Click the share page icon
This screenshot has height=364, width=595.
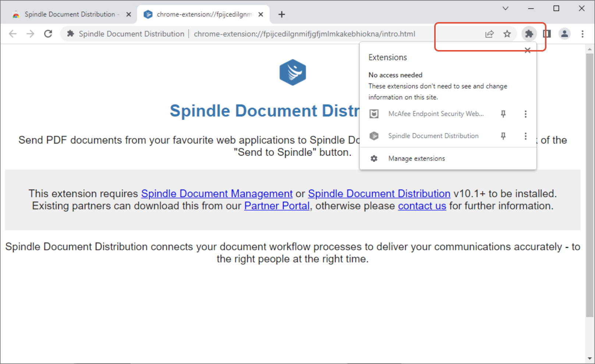[489, 34]
